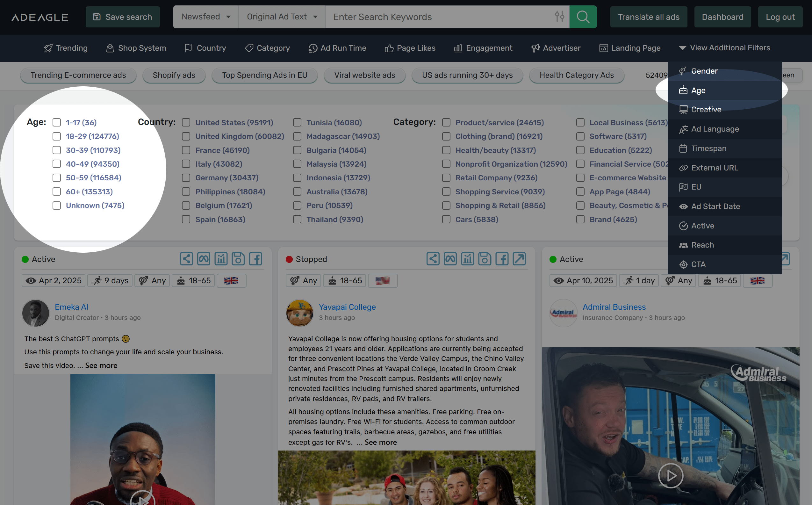812x505 pixels.
Task: Click the Meta icon on Yavapai College ad
Action: pos(450,259)
